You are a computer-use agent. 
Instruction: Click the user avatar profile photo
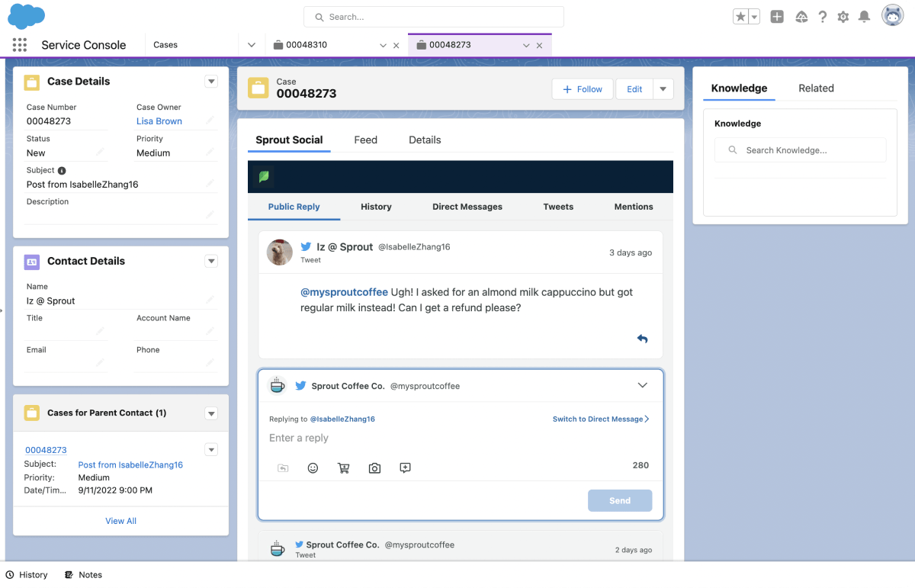(892, 15)
